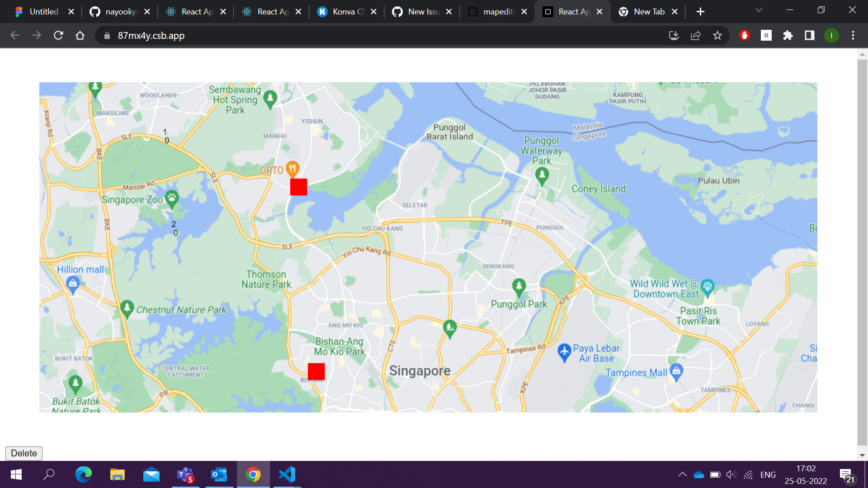Open Visual Studio Code from taskbar

click(x=287, y=474)
